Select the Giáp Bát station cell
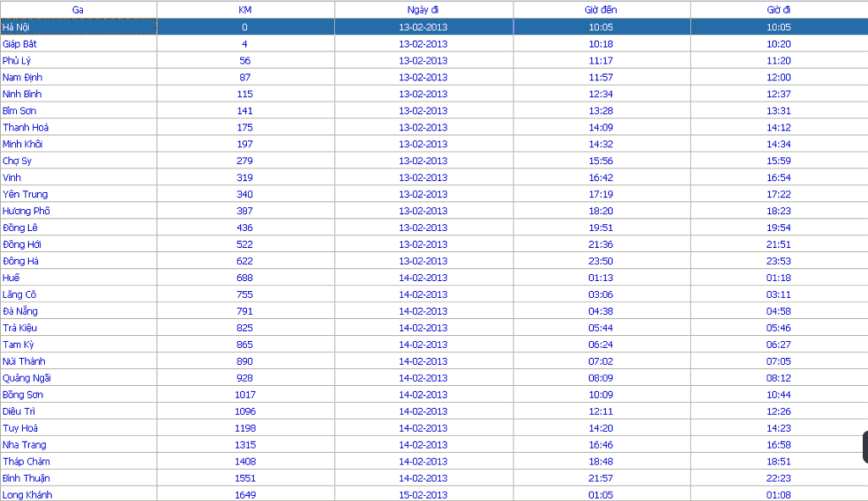The height and width of the screenshot is (501, 868). tap(78, 44)
